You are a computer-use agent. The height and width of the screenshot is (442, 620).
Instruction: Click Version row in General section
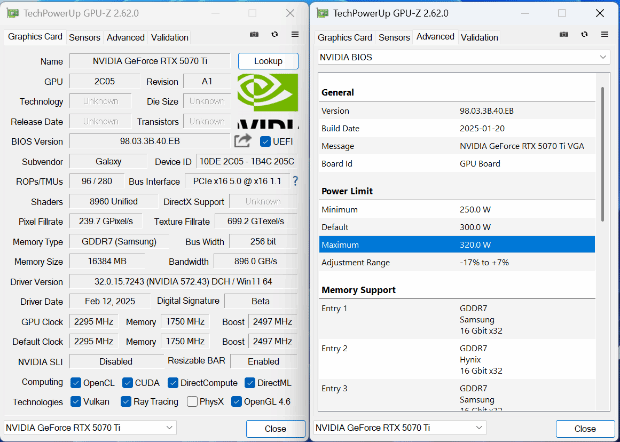coord(457,111)
